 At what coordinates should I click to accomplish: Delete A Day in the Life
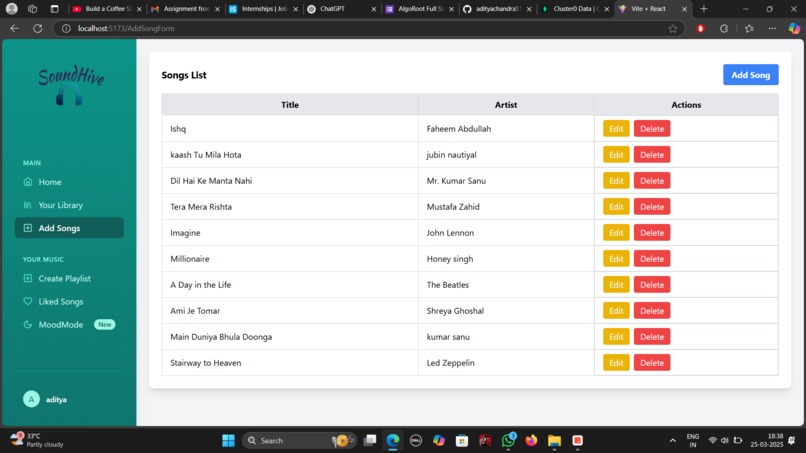(652, 284)
